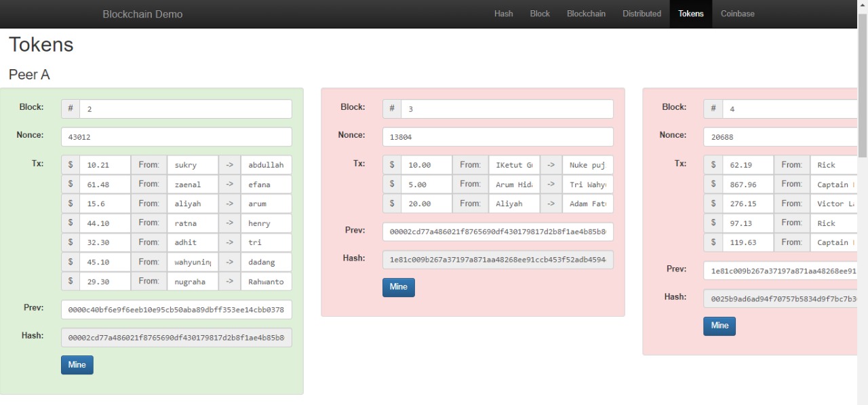Edit amount 29.30 in block 2
The image size is (868, 405).
105,282
